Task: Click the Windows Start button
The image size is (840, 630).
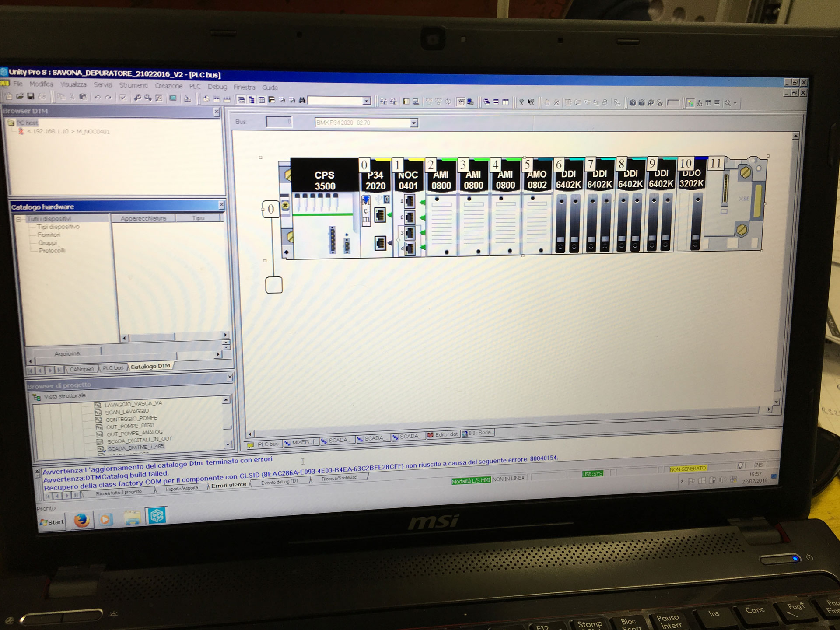Action: coord(52,522)
